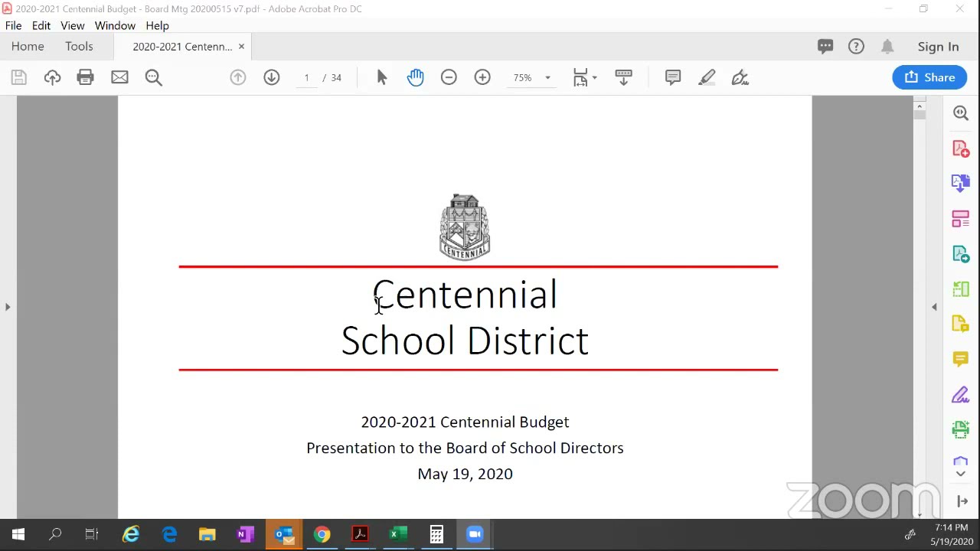Image resolution: width=980 pixels, height=551 pixels.
Task: Open Zoom app from the taskbar
Action: [475, 534]
